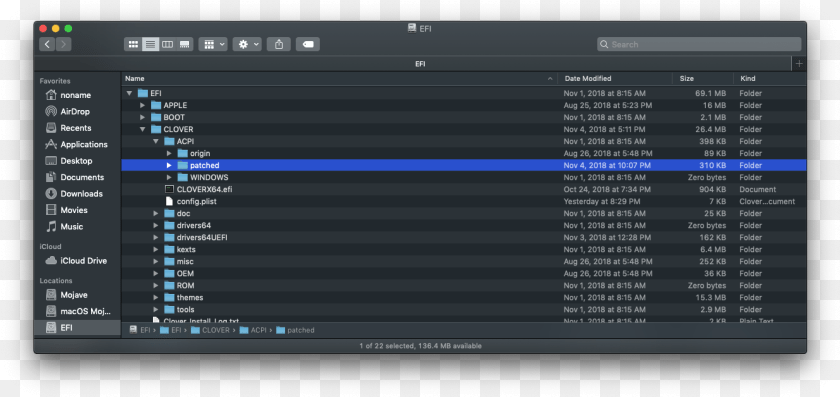The width and height of the screenshot is (840, 397).
Task: Expand the drivers64UEFI folder
Action: (155, 237)
